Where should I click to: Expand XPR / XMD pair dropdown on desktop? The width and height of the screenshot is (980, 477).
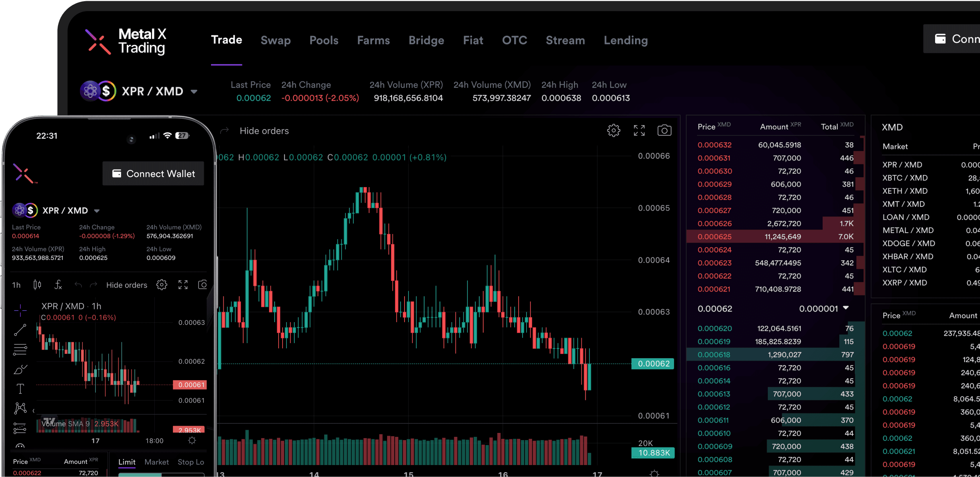coord(194,92)
